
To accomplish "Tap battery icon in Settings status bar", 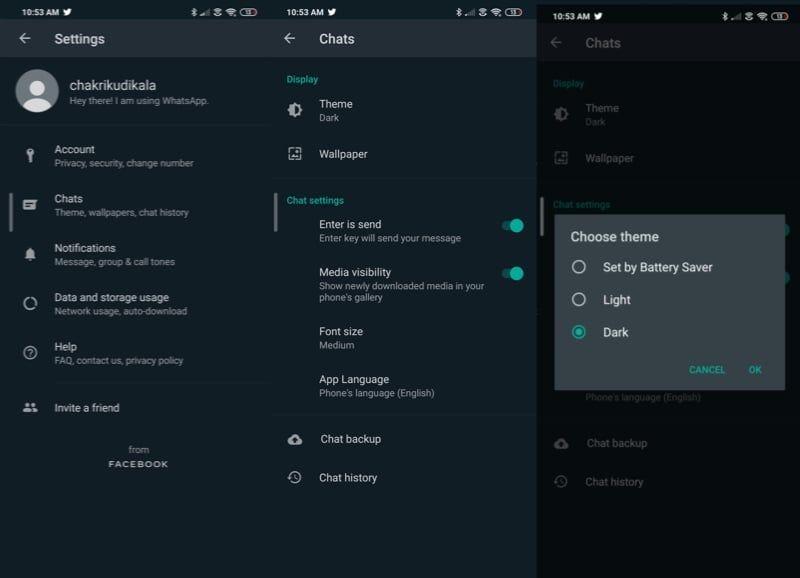I will pyautogui.click(x=248, y=12).
